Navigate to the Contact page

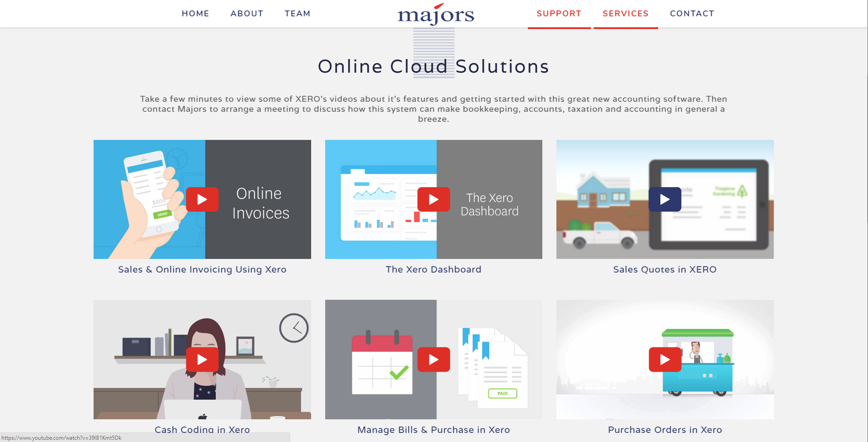[692, 14]
